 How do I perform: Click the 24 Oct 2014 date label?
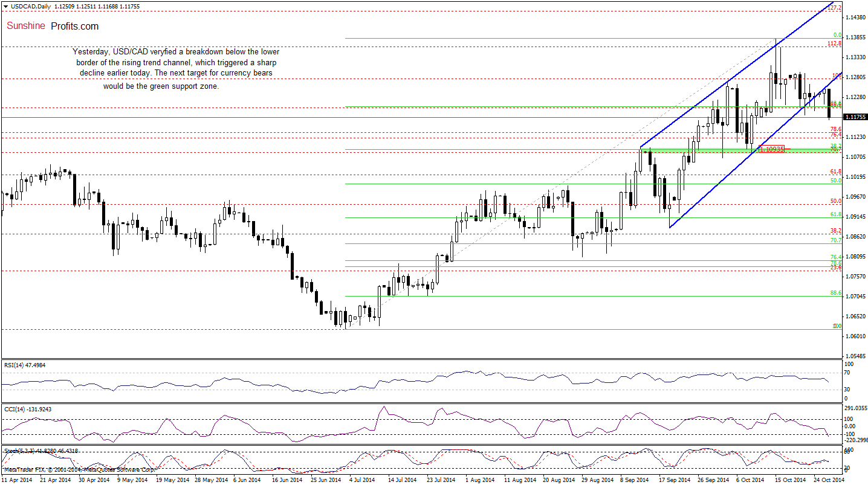point(828,480)
